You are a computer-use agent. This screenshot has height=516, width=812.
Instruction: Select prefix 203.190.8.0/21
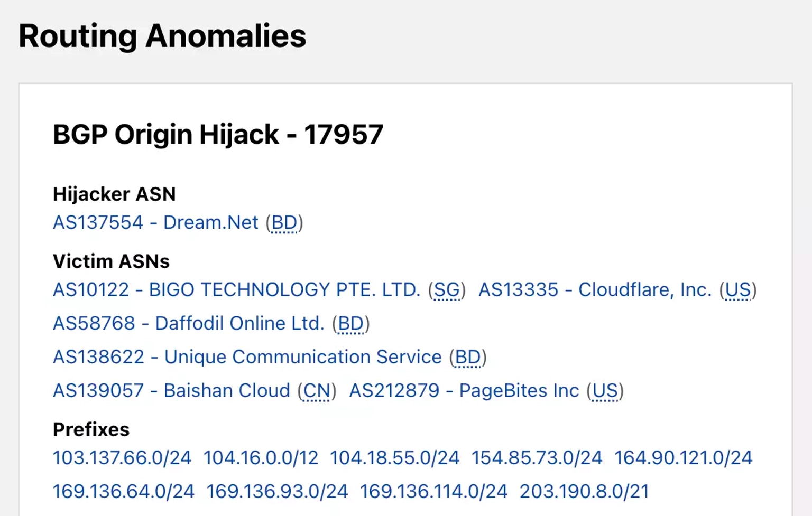point(584,491)
